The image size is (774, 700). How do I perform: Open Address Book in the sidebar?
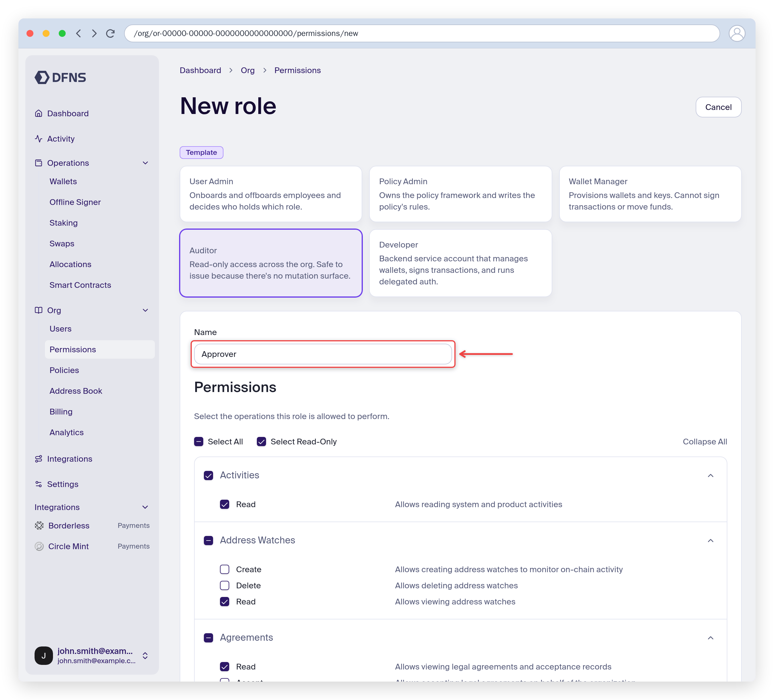[x=76, y=391]
